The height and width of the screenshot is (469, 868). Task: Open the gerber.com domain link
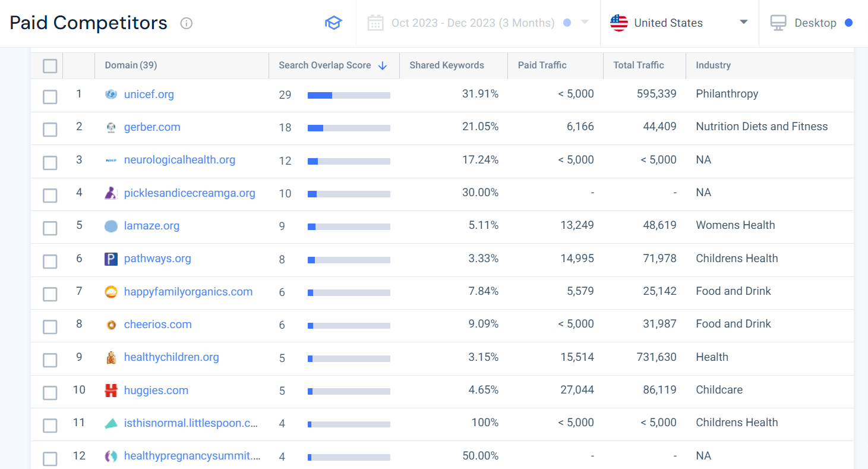click(x=152, y=127)
